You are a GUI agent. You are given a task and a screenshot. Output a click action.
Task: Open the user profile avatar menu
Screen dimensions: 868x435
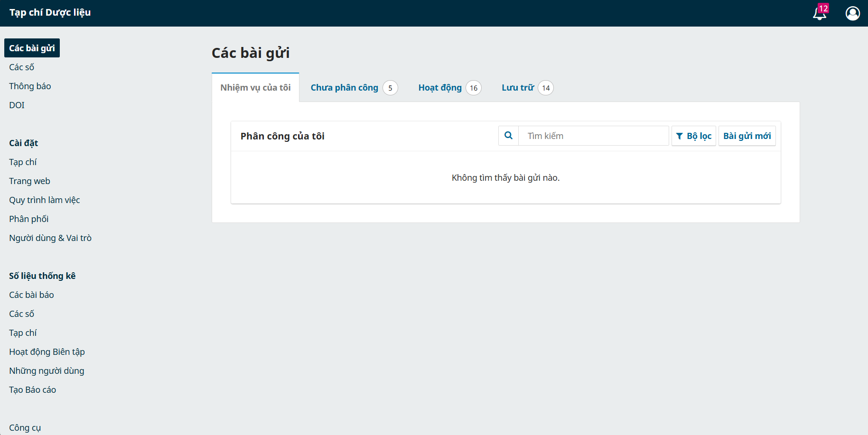[852, 13]
